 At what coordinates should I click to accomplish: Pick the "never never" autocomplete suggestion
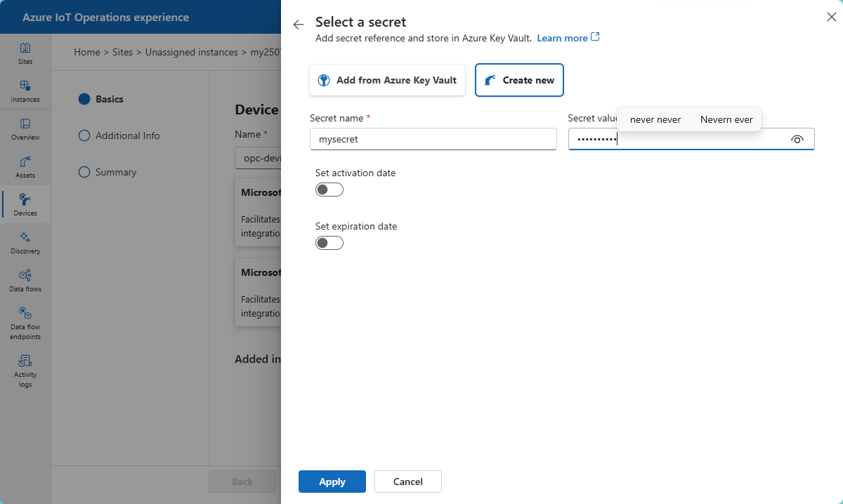[655, 119]
